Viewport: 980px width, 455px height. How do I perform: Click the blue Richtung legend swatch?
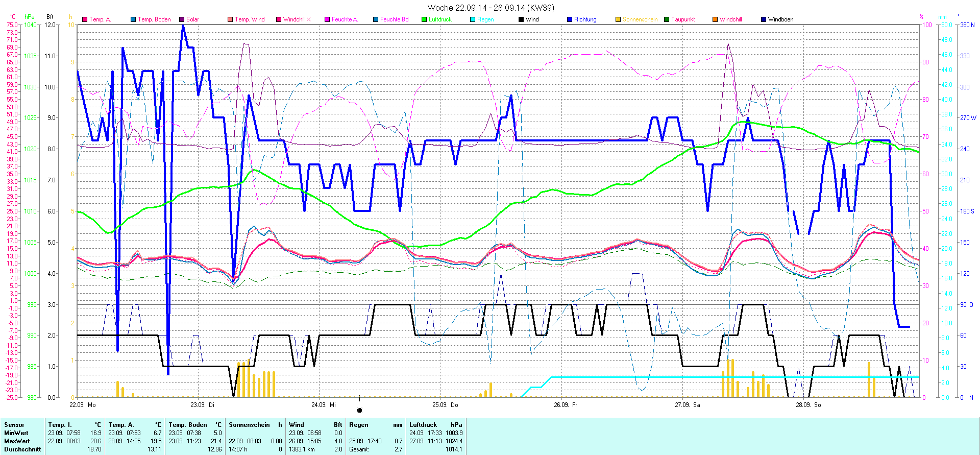(570, 19)
